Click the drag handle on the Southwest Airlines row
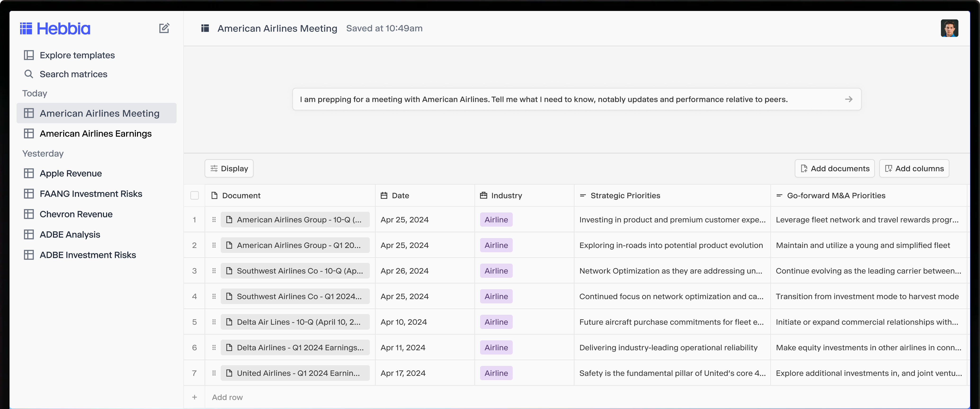 click(214, 270)
